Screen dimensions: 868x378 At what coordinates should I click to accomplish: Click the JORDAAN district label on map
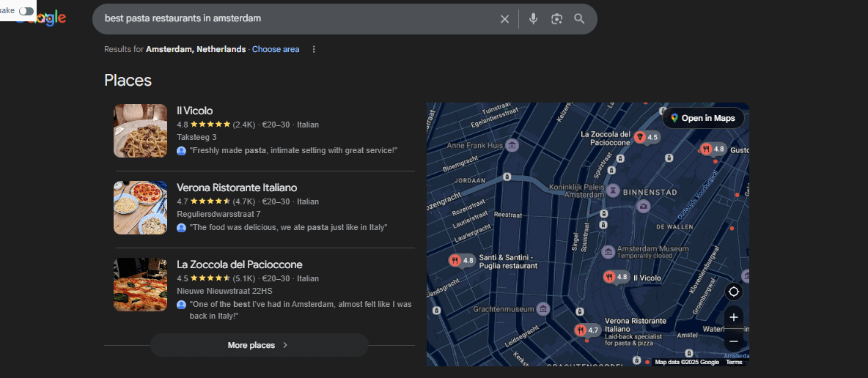(x=470, y=180)
